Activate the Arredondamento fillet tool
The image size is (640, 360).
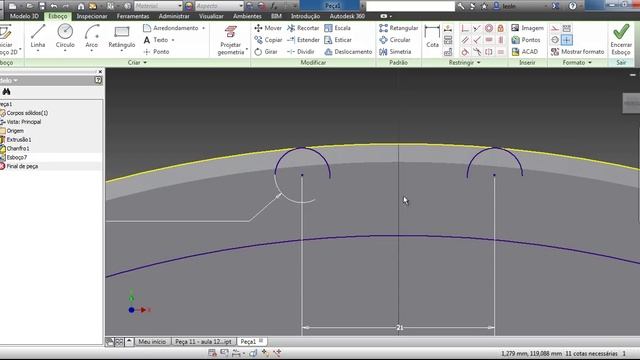[x=171, y=28]
